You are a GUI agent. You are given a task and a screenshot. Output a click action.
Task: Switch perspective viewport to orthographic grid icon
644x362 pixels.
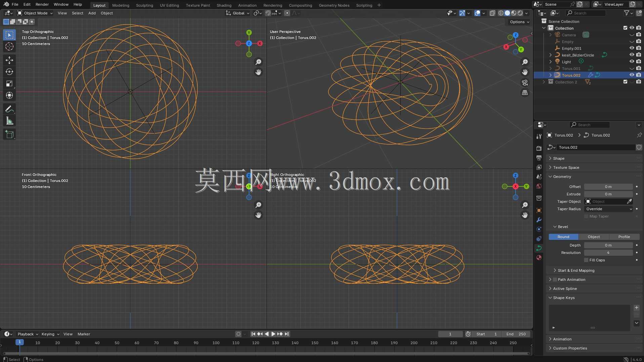(x=525, y=93)
